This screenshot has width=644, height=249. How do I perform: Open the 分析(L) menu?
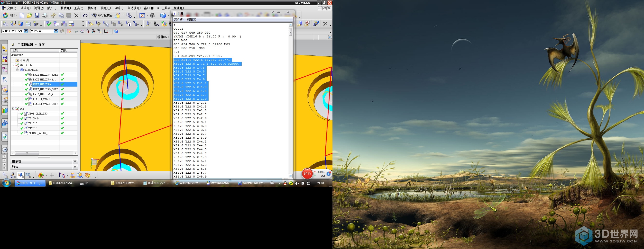(119, 8)
